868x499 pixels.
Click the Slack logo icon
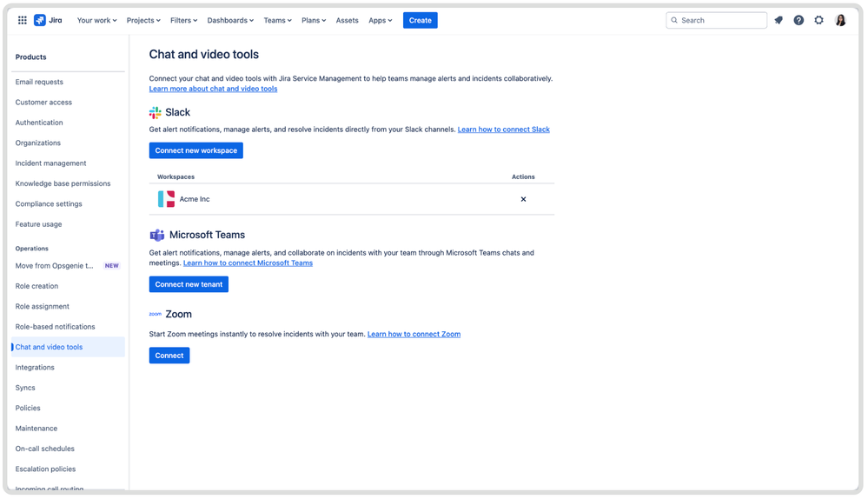(155, 113)
